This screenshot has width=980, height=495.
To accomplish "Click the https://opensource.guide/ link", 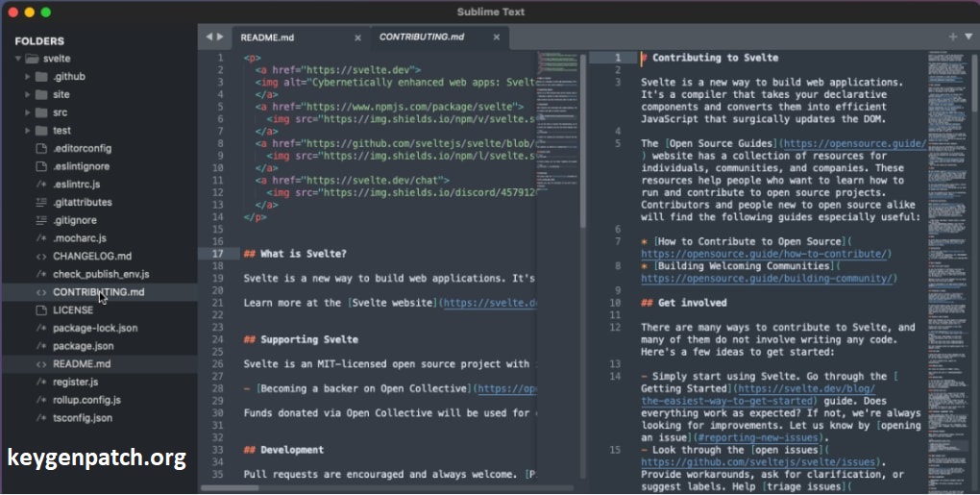I will [x=854, y=144].
